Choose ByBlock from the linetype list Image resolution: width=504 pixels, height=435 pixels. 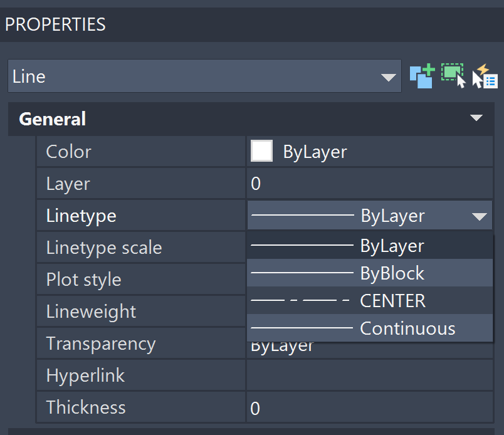coord(370,273)
